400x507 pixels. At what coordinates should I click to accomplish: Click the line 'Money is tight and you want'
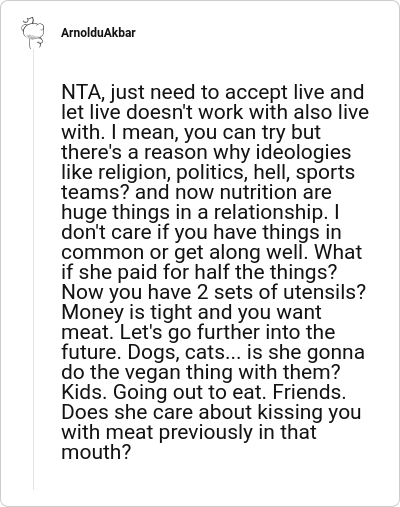pos(191,312)
